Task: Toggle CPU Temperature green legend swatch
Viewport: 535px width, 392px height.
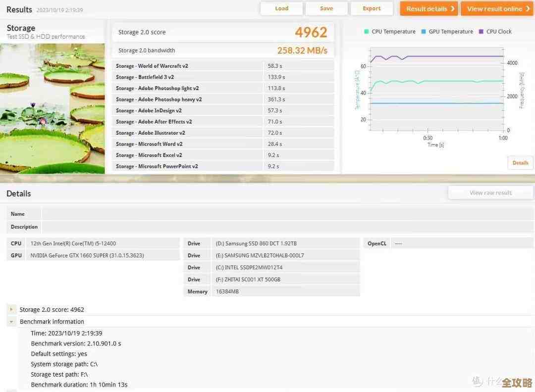Action: [367, 32]
